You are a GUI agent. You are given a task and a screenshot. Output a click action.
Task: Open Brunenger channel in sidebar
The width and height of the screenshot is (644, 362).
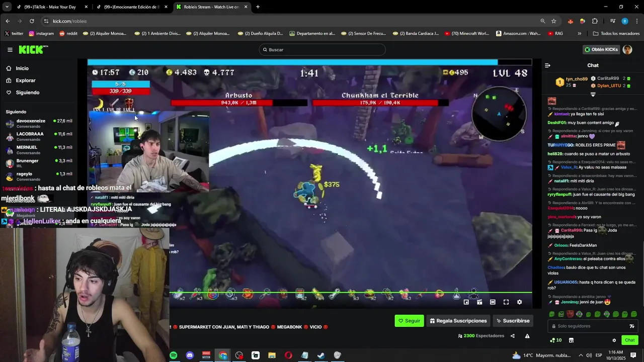39,163
